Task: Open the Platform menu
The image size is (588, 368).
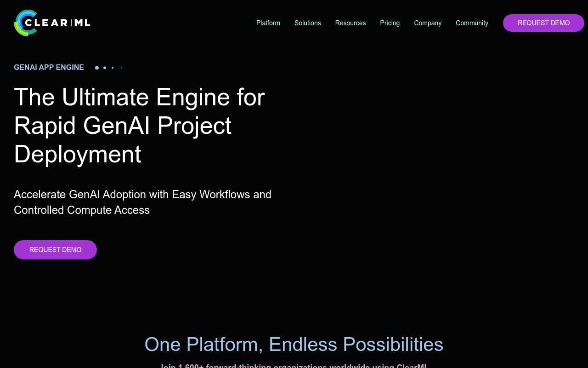Action: click(x=268, y=23)
